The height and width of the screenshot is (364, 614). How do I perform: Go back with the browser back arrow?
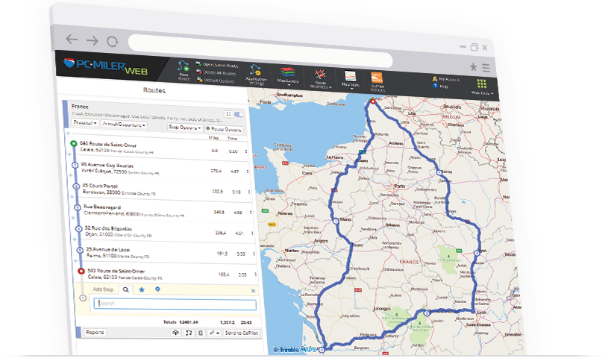click(72, 39)
